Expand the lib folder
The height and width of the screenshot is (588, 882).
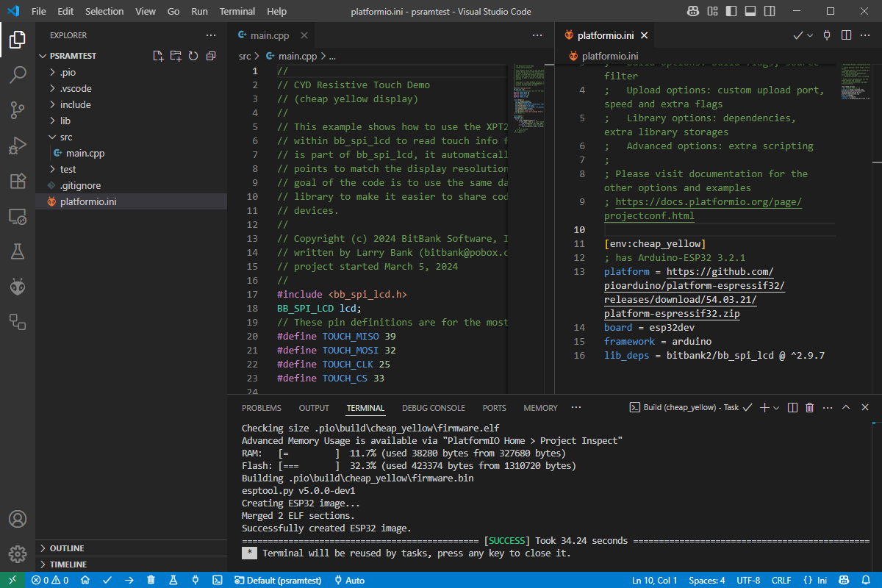[132, 121]
